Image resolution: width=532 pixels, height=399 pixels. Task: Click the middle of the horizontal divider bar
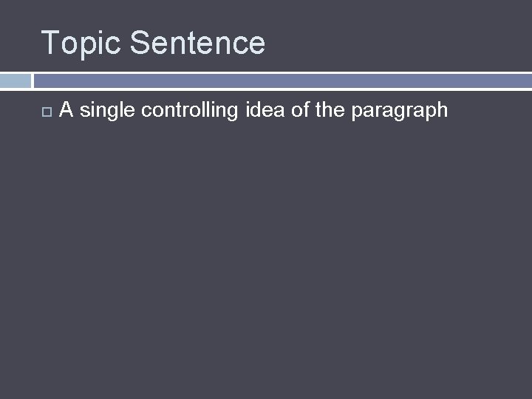coord(282,81)
